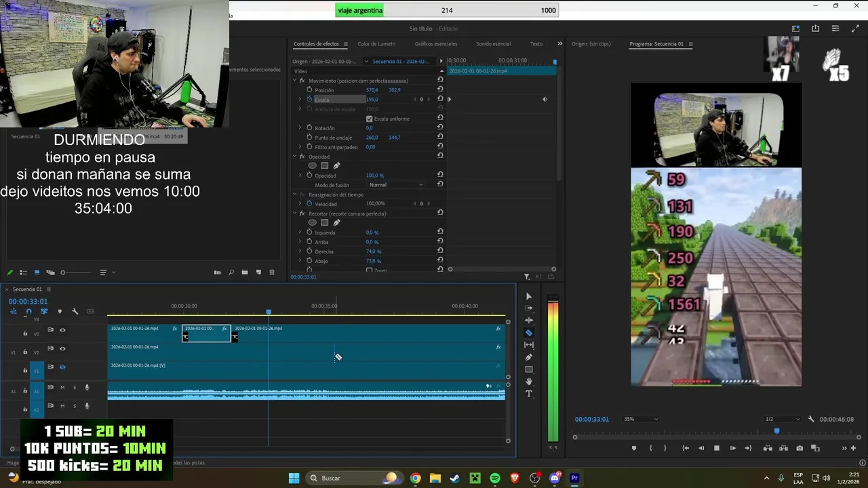
Task: Select the Razor tool
Action: [529, 333]
